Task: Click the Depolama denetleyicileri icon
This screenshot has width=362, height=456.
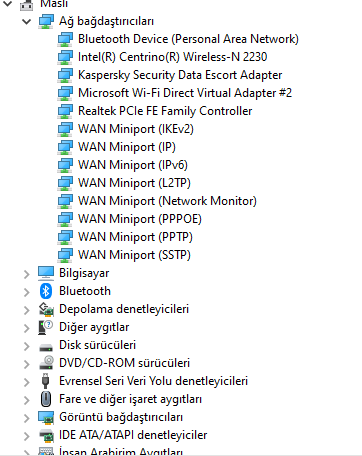Action: pyautogui.click(x=46, y=309)
